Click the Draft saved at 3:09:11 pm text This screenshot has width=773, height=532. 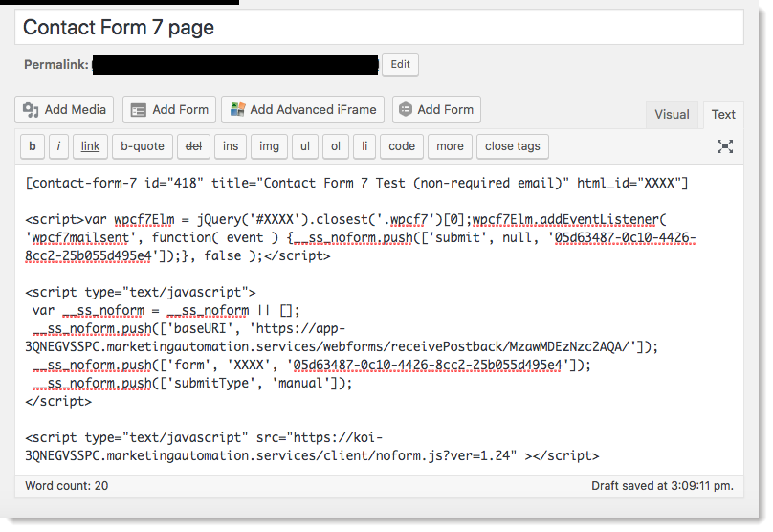[x=662, y=486]
